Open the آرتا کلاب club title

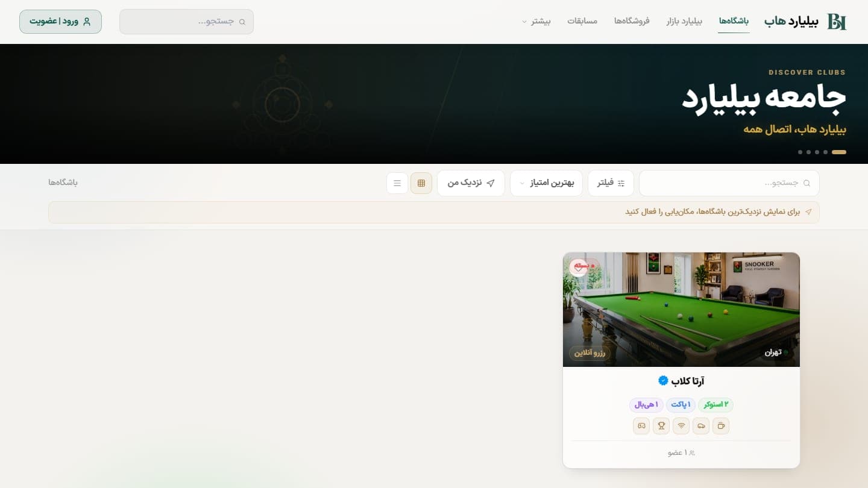[x=688, y=381]
